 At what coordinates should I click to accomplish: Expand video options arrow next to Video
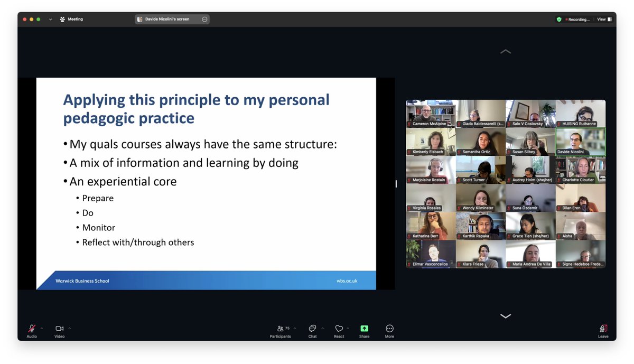click(x=69, y=328)
